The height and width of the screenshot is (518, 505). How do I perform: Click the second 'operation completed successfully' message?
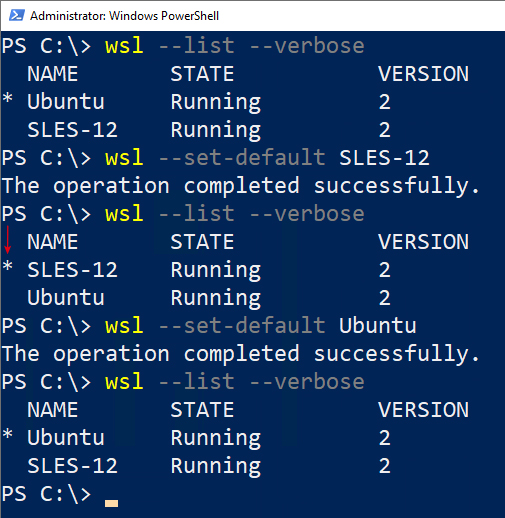click(x=241, y=354)
